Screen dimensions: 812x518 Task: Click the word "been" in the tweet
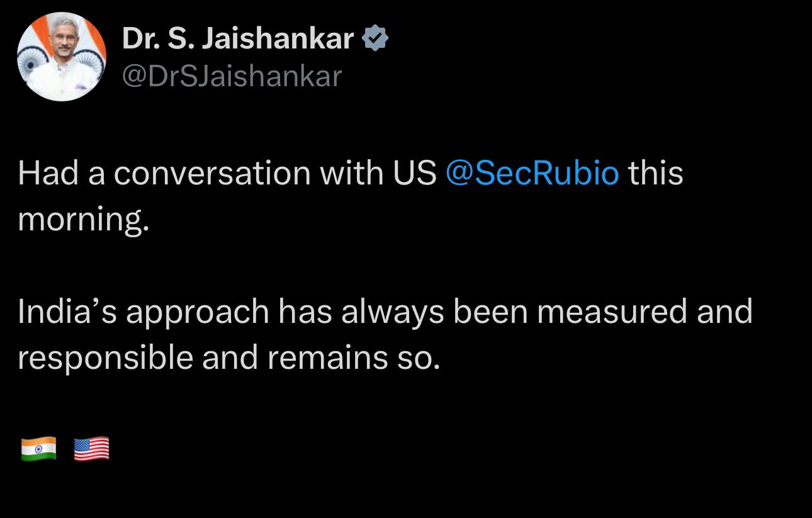coord(490,312)
